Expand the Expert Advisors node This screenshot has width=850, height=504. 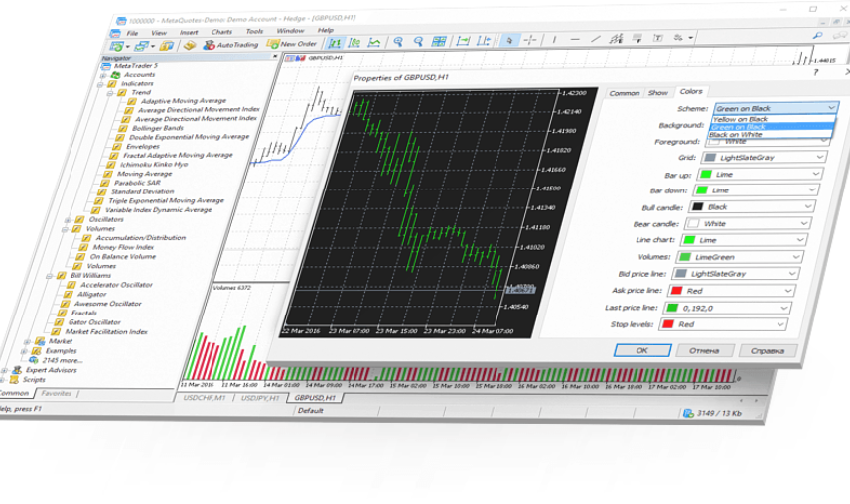click(x=4, y=371)
